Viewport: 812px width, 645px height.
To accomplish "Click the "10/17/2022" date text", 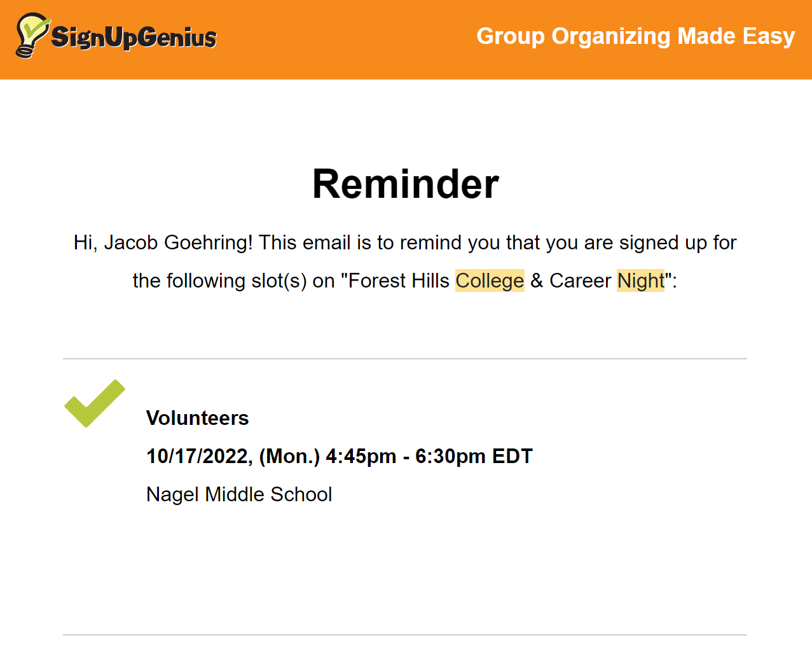I will tap(199, 456).
